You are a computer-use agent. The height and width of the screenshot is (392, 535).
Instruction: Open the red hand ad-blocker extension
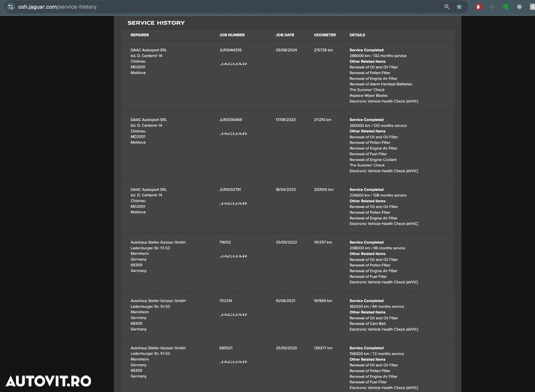pos(478,7)
